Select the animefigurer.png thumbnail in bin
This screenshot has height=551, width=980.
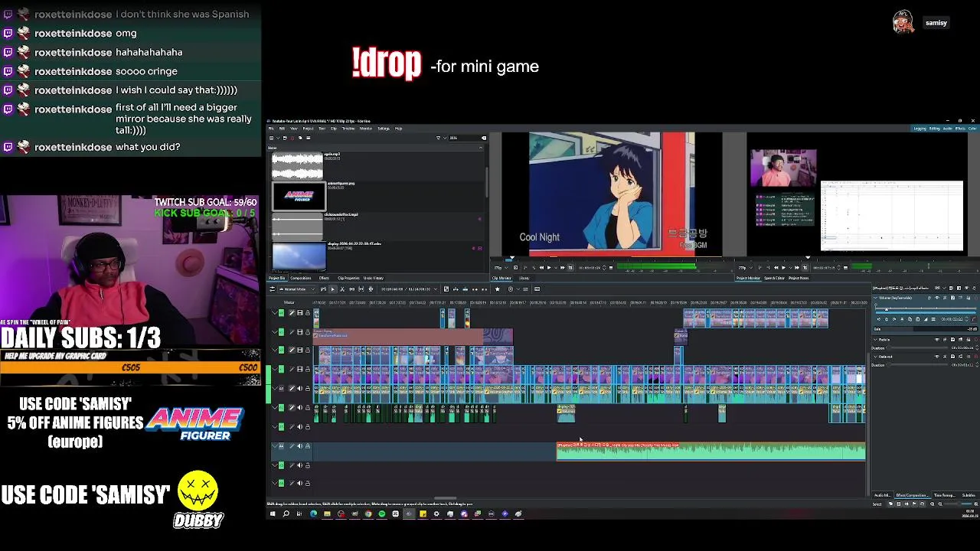(299, 197)
